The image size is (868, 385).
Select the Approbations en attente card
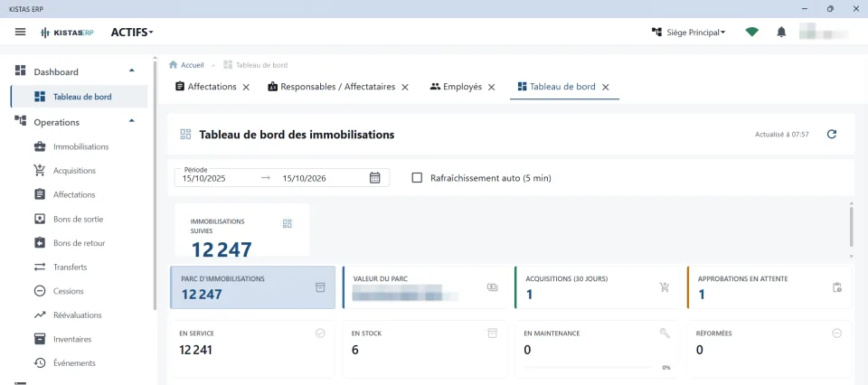(x=769, y=287)
